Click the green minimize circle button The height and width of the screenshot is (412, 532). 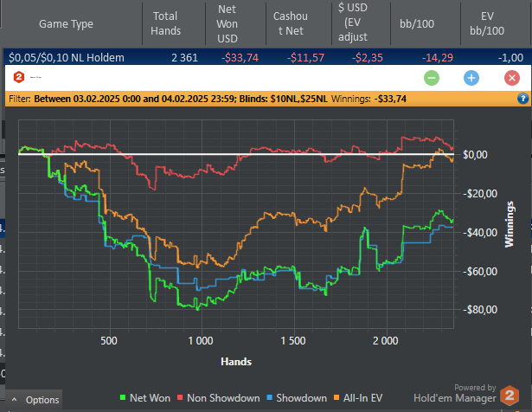[x=432, y=77]
